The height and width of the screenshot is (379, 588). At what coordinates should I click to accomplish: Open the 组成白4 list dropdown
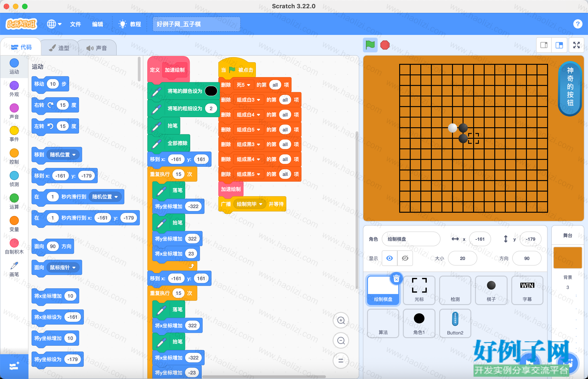248,115
